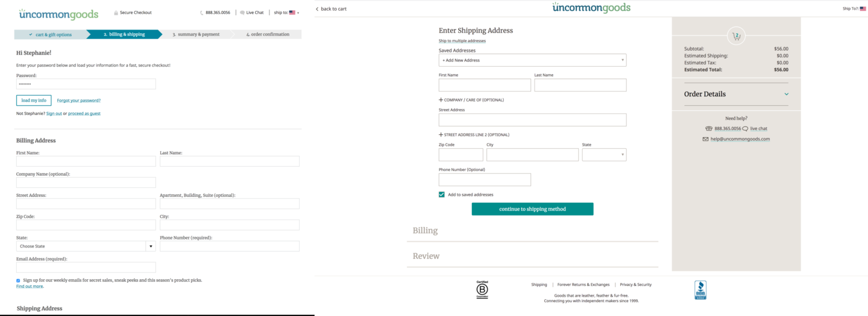Click the telephone icon under Need help?
Viewport: 868px width, 316px height.
click(709, 129)
